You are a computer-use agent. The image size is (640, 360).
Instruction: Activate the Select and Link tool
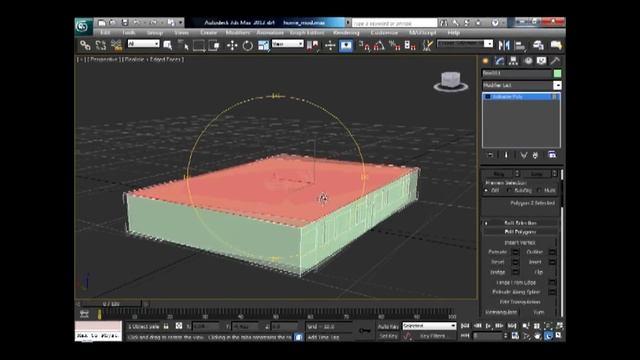coord(85,45)
